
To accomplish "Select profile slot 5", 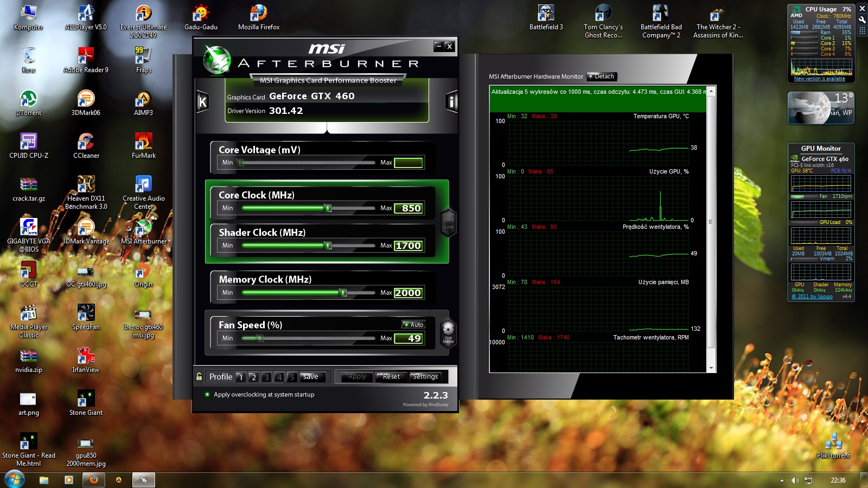I will point(292,377).
